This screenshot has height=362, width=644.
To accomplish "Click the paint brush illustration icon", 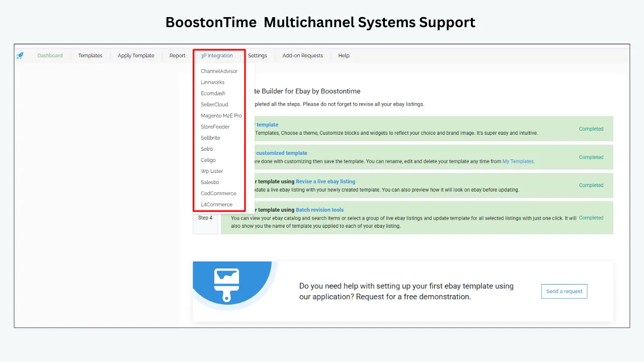I will click(x=226, y=285).
